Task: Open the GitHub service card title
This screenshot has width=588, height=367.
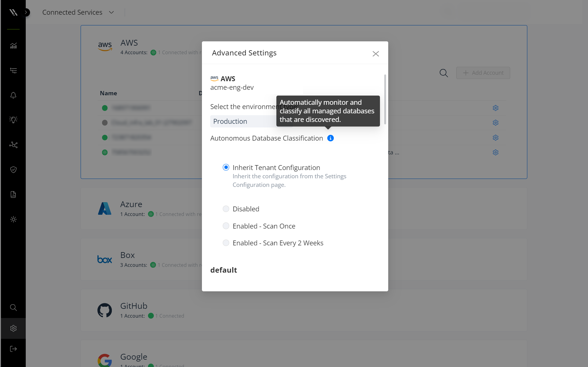Action: [134, 306]
